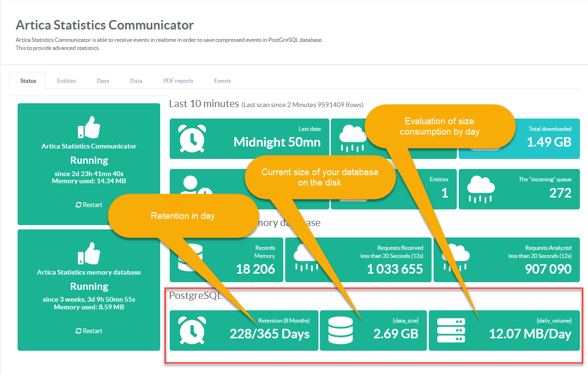Switch to the Data tab

tap(136, 81)
